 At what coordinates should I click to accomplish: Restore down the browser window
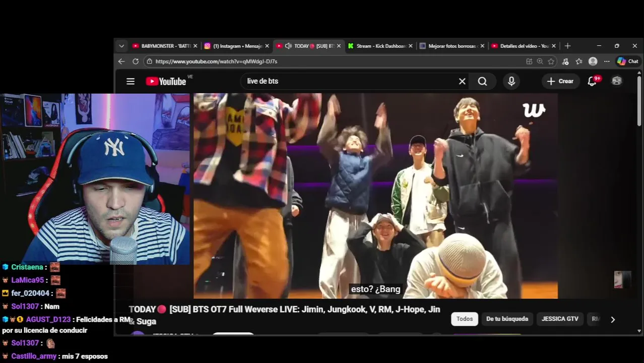pyautogui.click(x=617, y=46)
